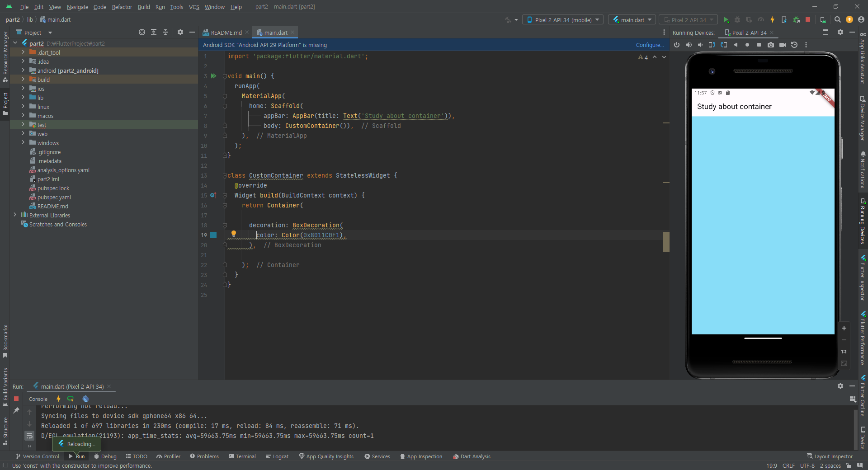Expand External Libraries node
This screenshot has height=470, width=868.
[15, 215]
